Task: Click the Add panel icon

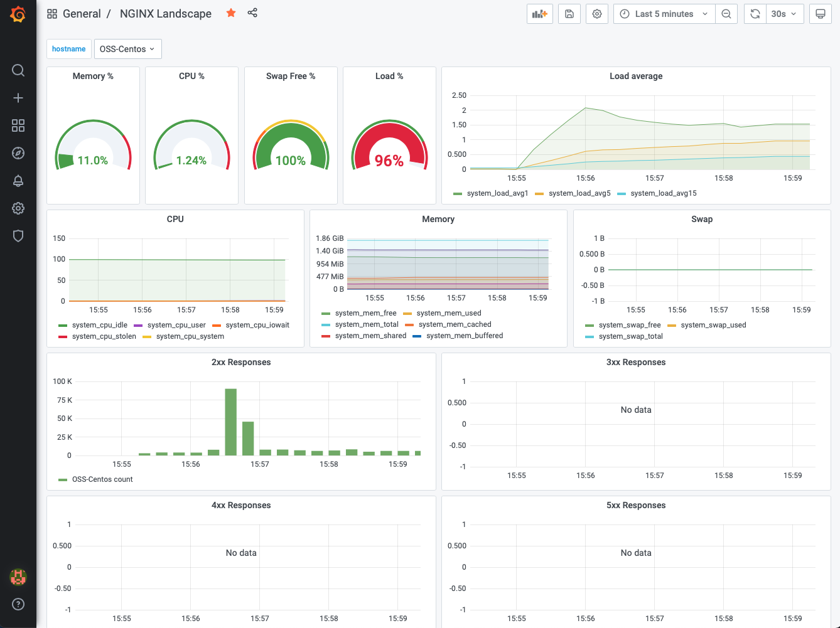Action: coord(540,14)
